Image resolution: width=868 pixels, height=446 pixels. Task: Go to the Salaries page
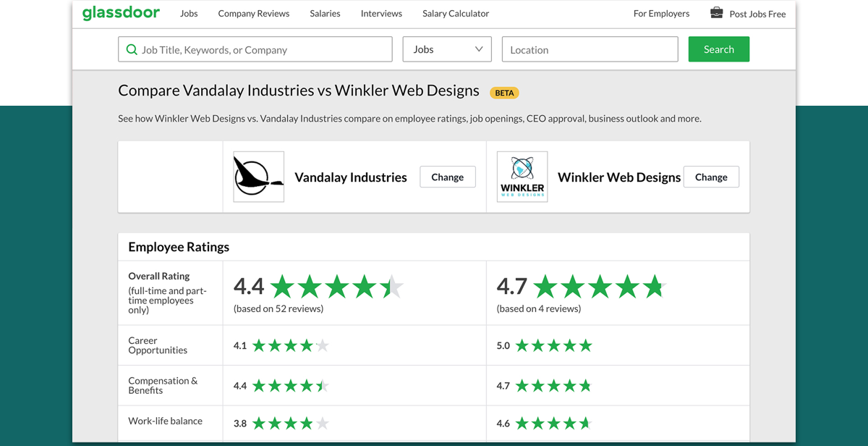tap(325, 13)
